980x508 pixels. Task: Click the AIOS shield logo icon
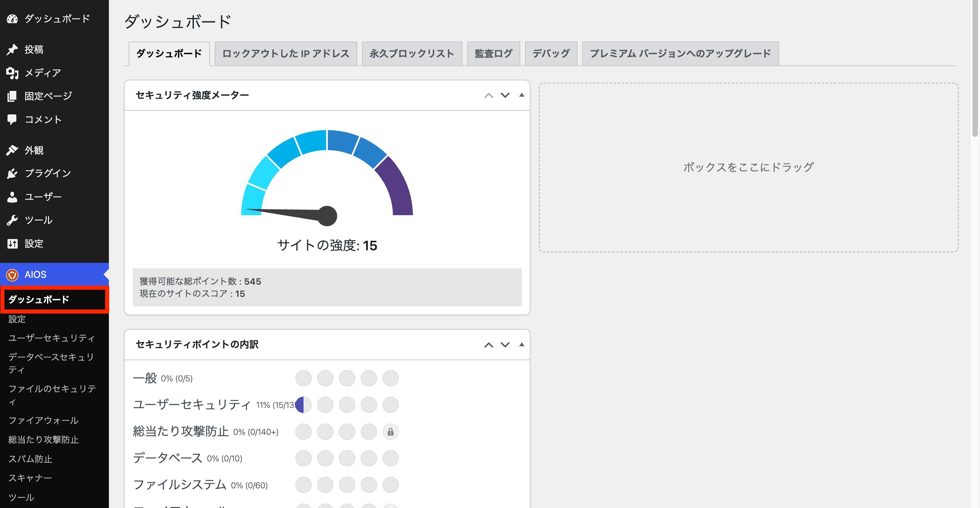pyautogui.click(x=12, y=275)
